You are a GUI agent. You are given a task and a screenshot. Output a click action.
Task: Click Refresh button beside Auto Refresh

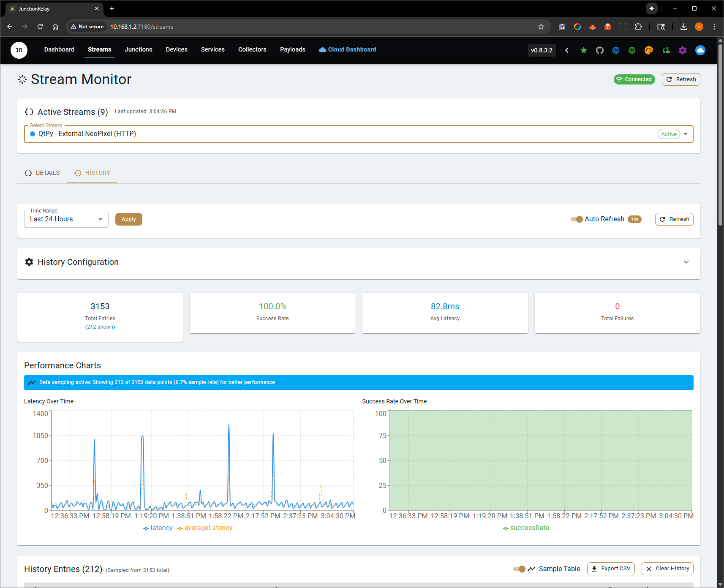pos(674,219)
